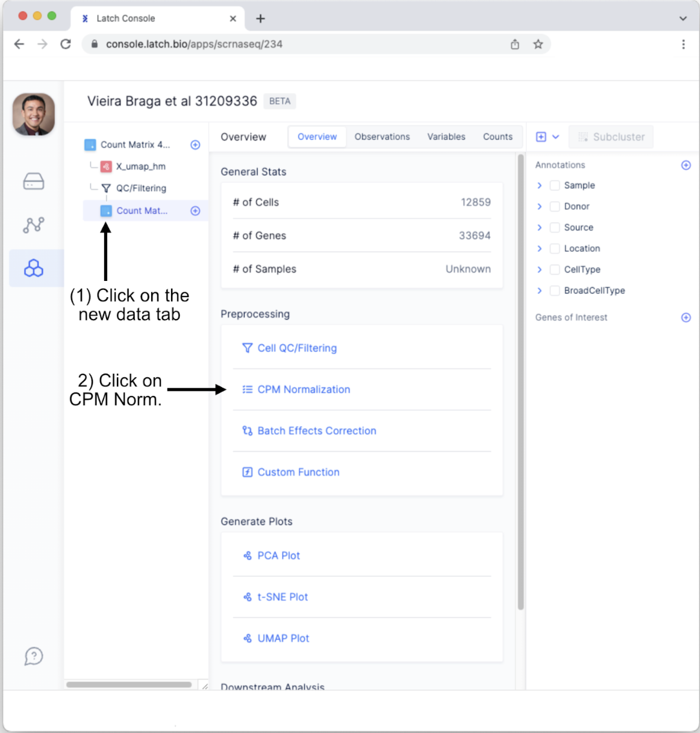The height and width of the screenshot is (733, 700).
Task: Add a gene of interest via plus icon
Action: (686, 318)
